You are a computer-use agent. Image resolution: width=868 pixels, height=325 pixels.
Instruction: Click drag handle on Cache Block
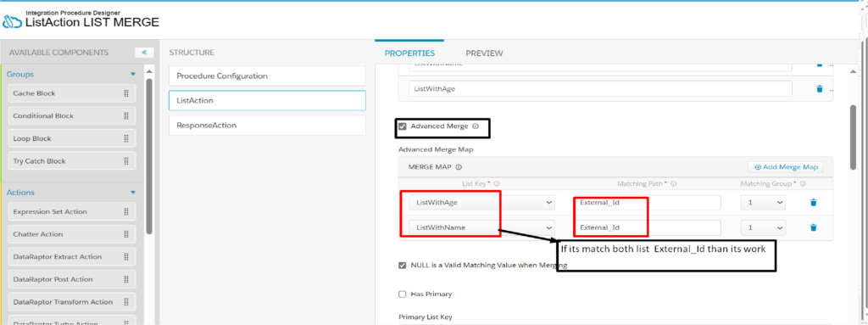click(x=126, y=93)
